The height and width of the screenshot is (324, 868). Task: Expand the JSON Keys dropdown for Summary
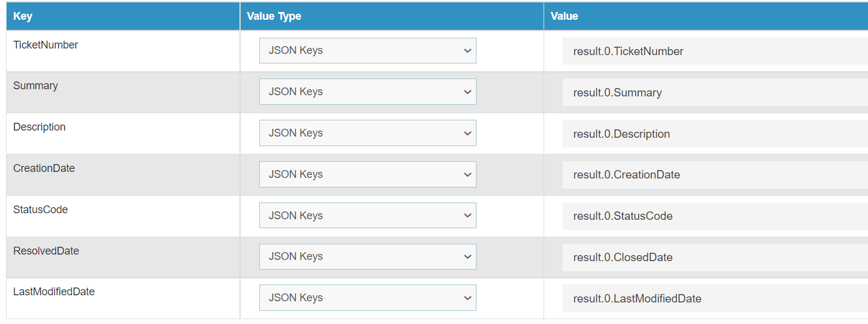tap(368, 92)
